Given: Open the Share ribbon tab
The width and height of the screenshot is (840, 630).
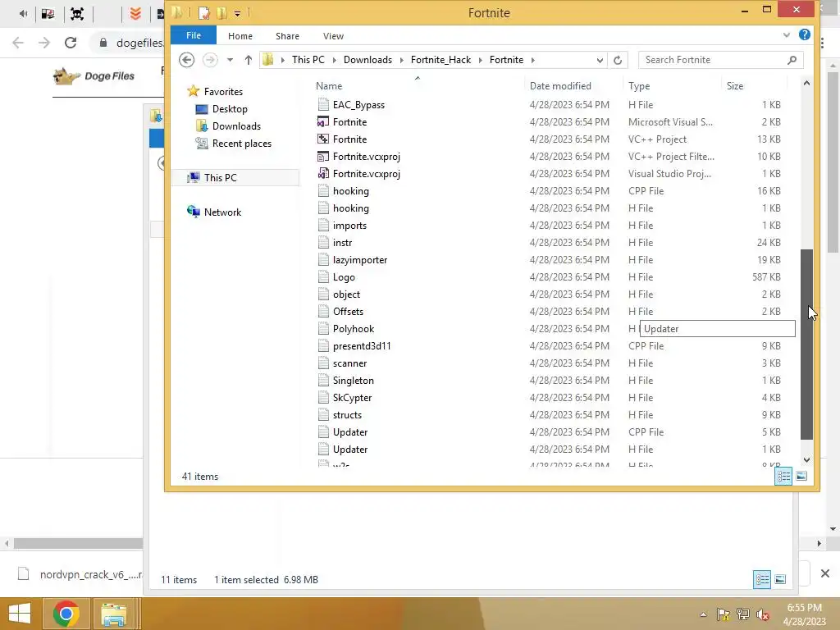Looking at the screenshot, I should [287, 36].
